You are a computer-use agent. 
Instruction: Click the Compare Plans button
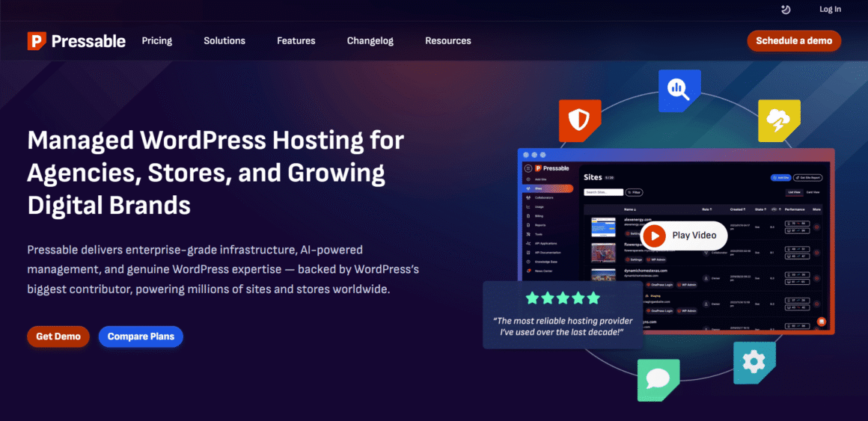coord(141,337)
